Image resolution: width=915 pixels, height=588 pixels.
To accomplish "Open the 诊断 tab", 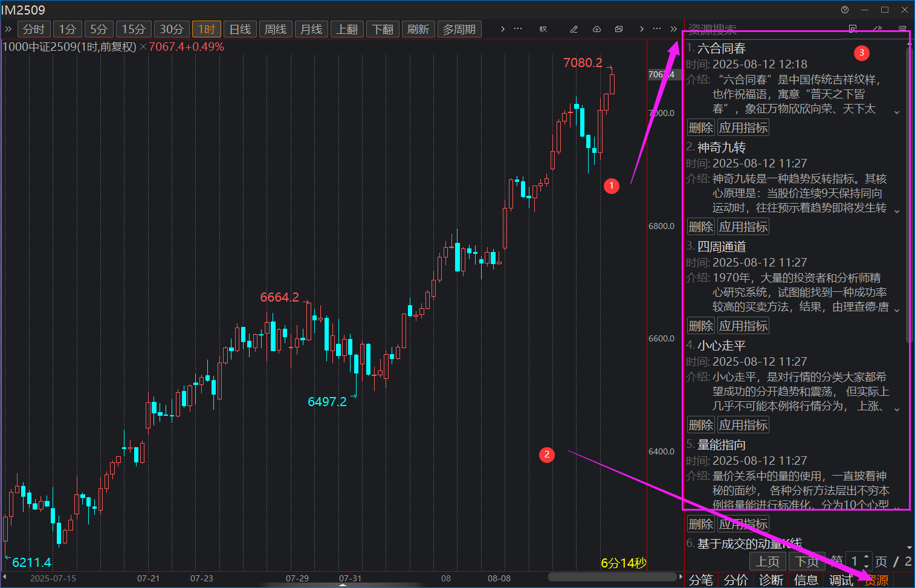I will (771, 580).
